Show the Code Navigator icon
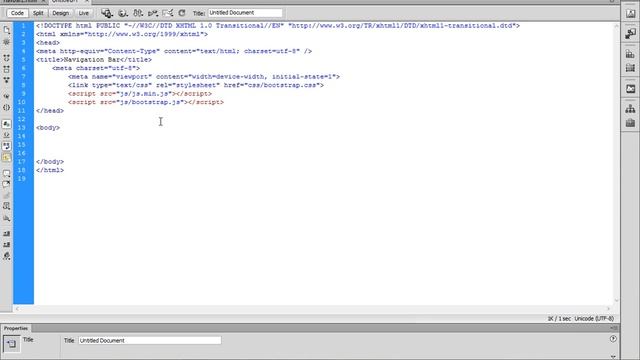 7,42
